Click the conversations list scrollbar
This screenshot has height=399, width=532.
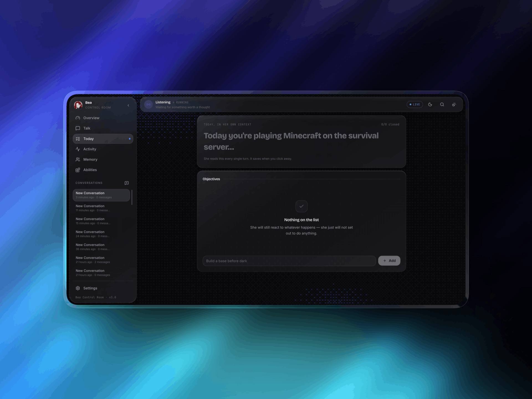click(x=132, y=197)
